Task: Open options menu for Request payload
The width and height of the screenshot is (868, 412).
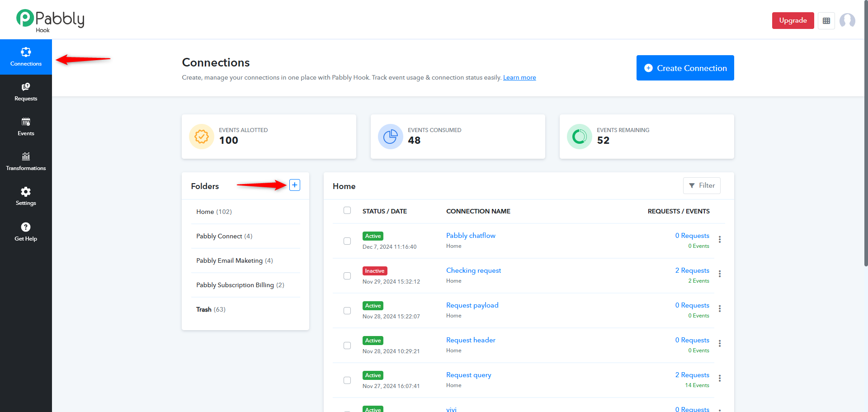Action: tap(720, 309)
